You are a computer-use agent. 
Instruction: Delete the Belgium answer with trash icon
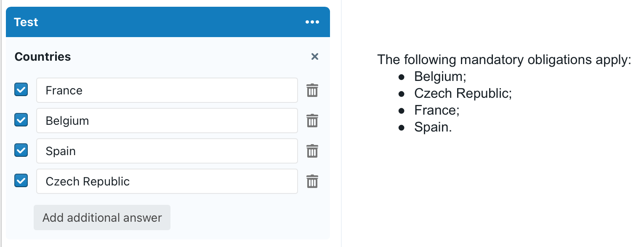click(x=312, y=121)
